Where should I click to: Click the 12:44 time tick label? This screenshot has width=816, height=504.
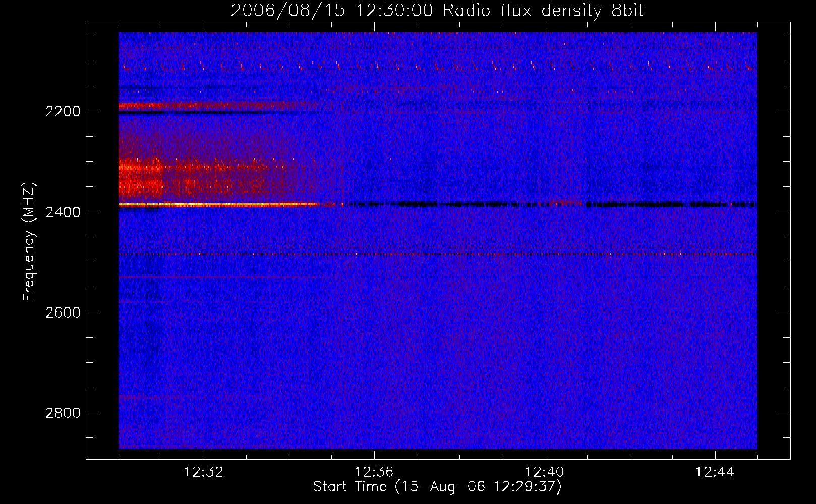(x=715, y=472)
